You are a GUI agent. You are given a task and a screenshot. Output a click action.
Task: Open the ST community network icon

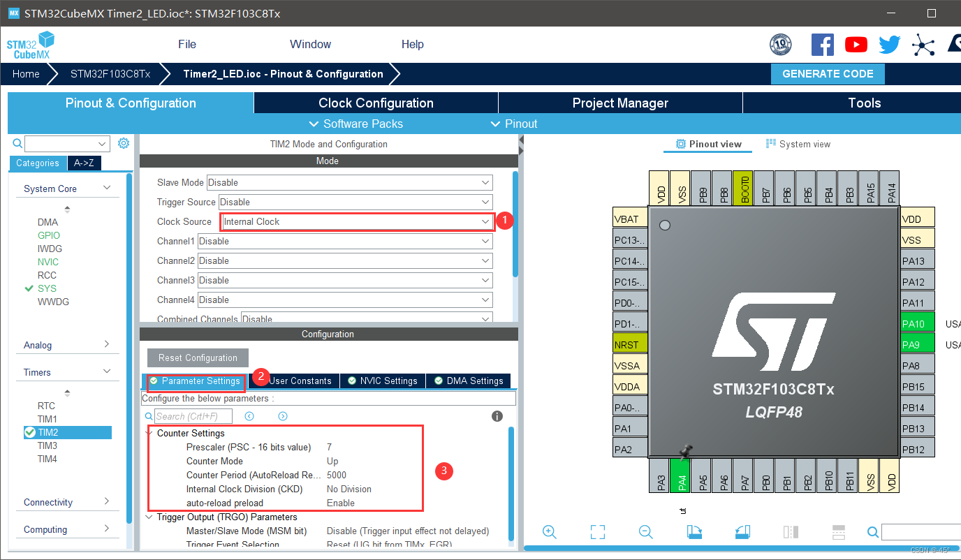click(923, 45)
